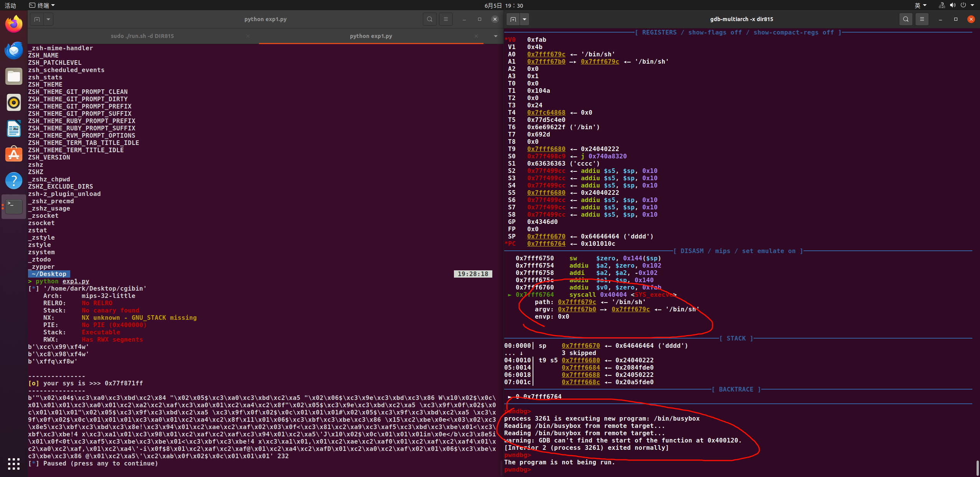Click the 'mips-32-little' Arch value
Screen dimensions: 980x477
[108, 296]
